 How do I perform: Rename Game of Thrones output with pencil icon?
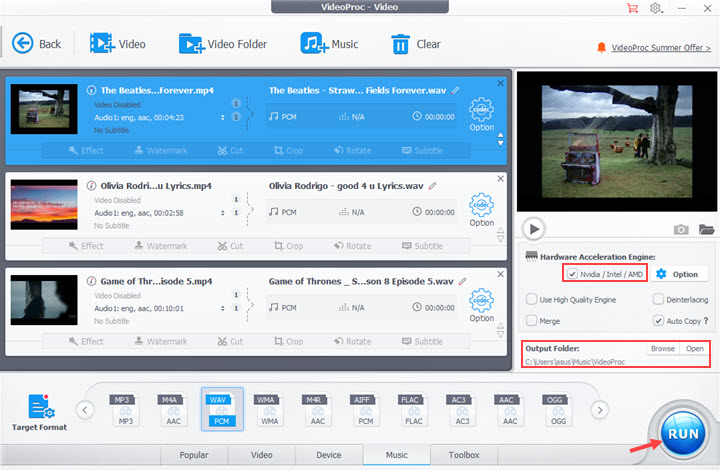pyautogui.click(x=462, y=281)
